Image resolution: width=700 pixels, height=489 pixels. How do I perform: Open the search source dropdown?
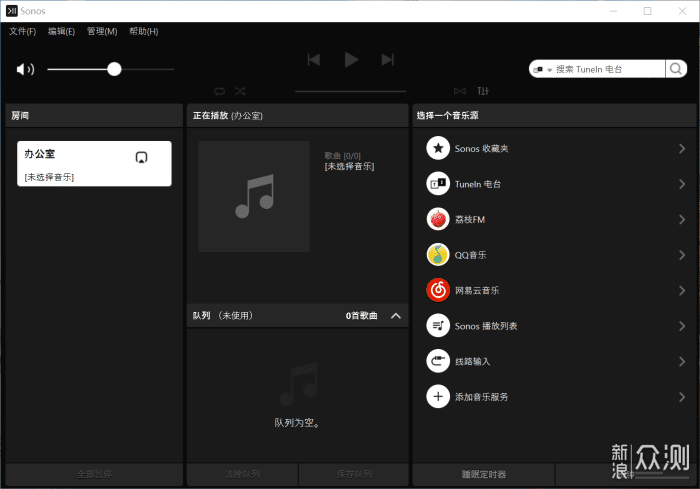click(x=544, y=69)
